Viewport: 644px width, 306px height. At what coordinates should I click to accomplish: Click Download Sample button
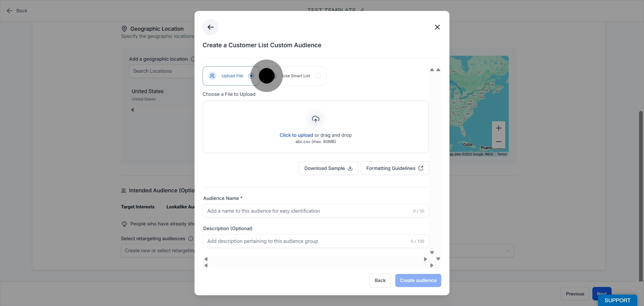coord(328,168)
